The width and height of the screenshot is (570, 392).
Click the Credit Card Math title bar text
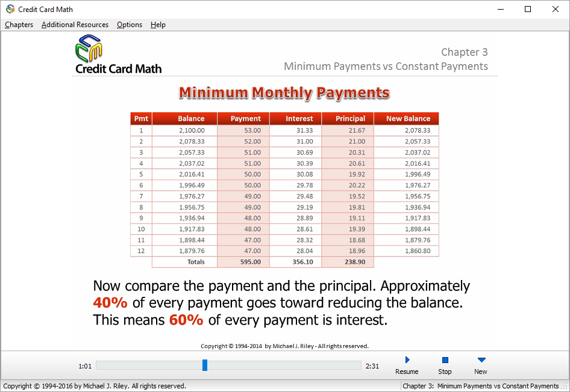click(45, 10)
